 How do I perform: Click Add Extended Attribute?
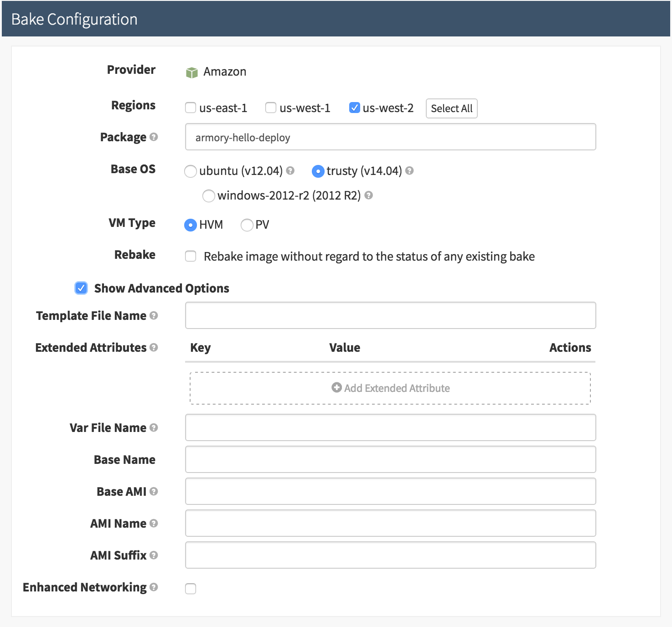point(390,388)
